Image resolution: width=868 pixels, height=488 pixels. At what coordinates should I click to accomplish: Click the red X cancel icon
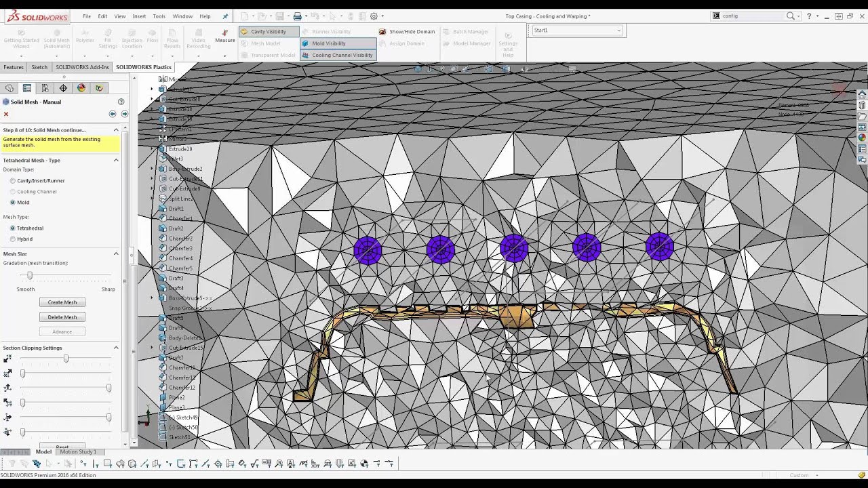6,114
